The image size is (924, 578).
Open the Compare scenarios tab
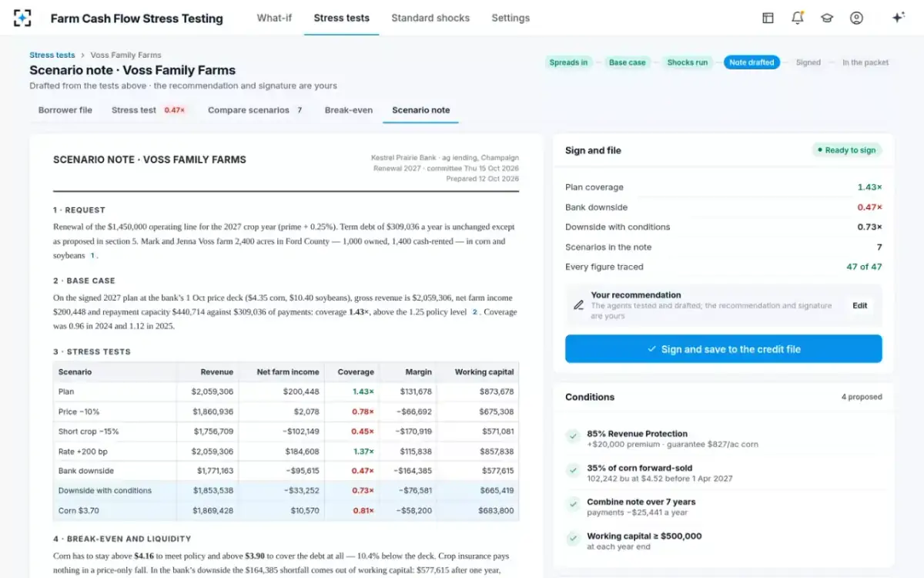tap(256, 110)
